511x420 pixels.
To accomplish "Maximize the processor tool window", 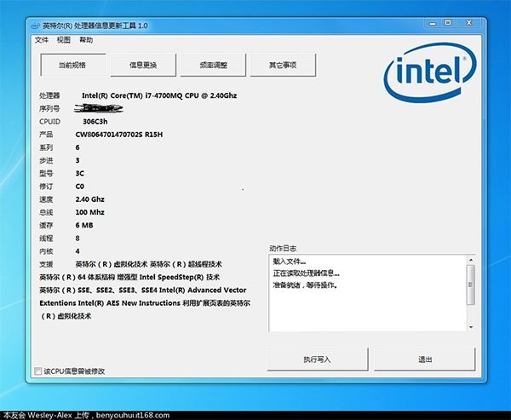I will [x=448, y=23].
